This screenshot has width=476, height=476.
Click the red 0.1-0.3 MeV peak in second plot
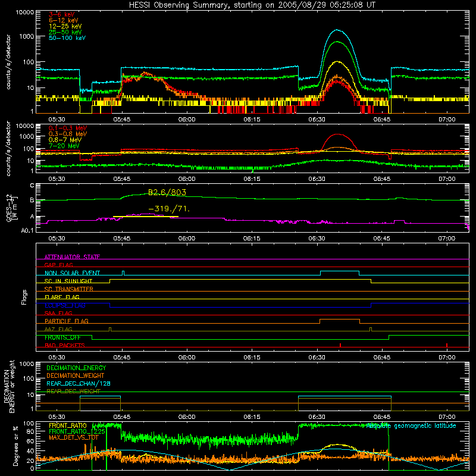(337, 134)
